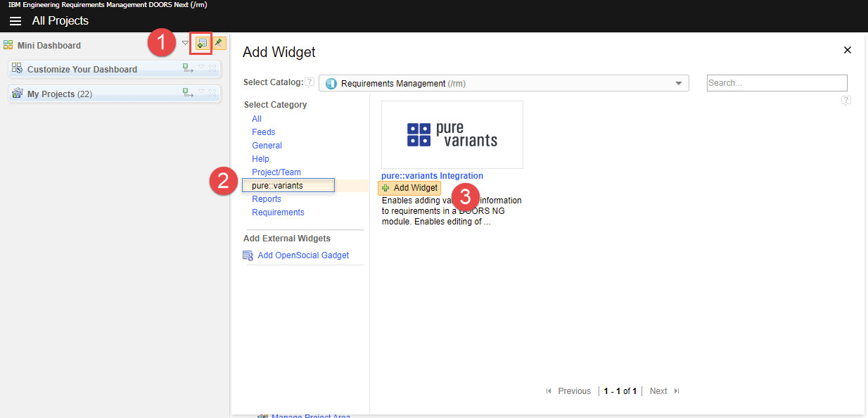
Task: Click the help icon next to Select Catalog
Action: coord(309,82)
